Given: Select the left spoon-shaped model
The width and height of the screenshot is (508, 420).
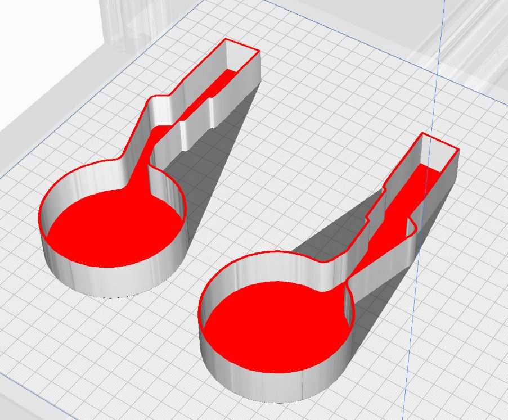Looking at the screenshot, I should [113, 225].
